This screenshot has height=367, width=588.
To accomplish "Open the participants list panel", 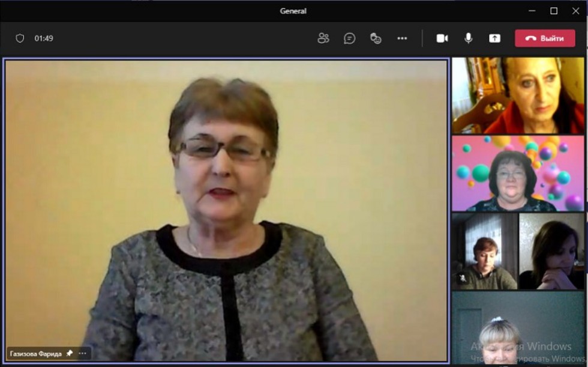I will 323,38.
